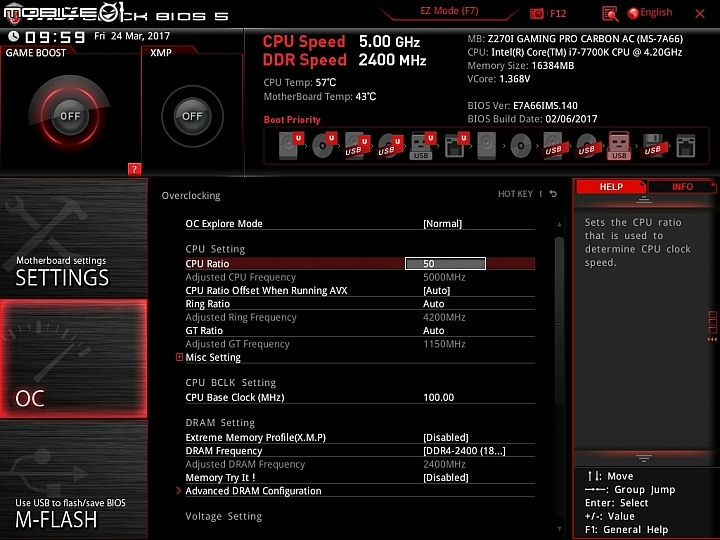Select legacy hard disk boot icon
The width and height of the screenshot is (720, 540).
pos(486,146)
